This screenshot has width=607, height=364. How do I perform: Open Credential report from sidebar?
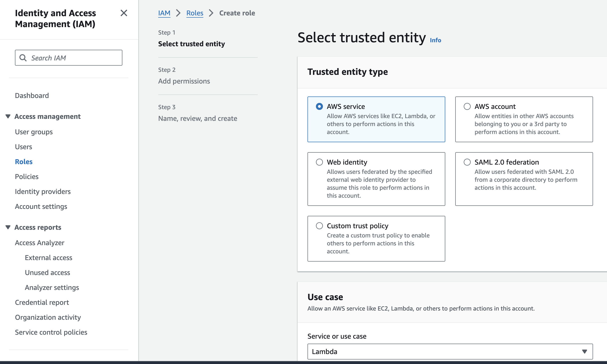42,302
